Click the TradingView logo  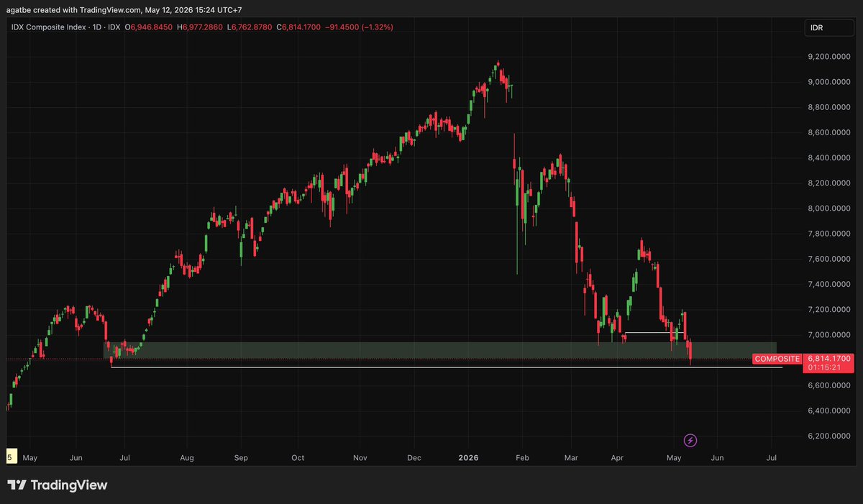(58, 485)
